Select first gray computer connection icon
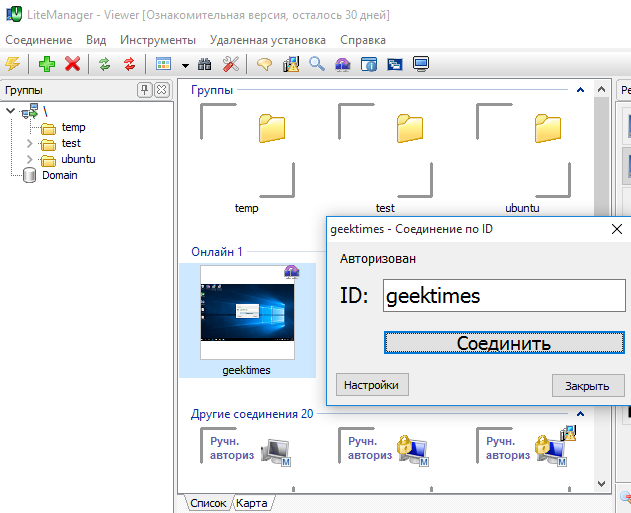The width and height of the screenshot is (631, 513). 275,452
